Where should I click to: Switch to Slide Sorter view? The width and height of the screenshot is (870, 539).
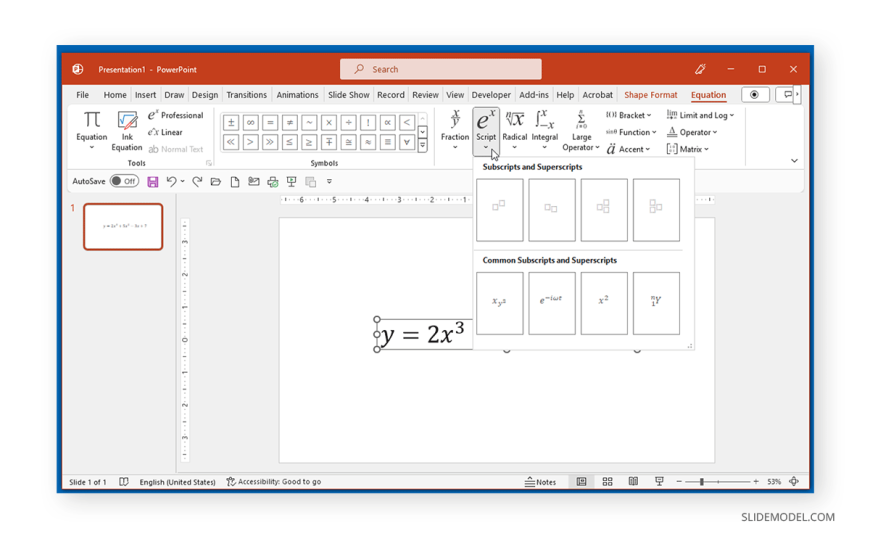tap(608, 482)
